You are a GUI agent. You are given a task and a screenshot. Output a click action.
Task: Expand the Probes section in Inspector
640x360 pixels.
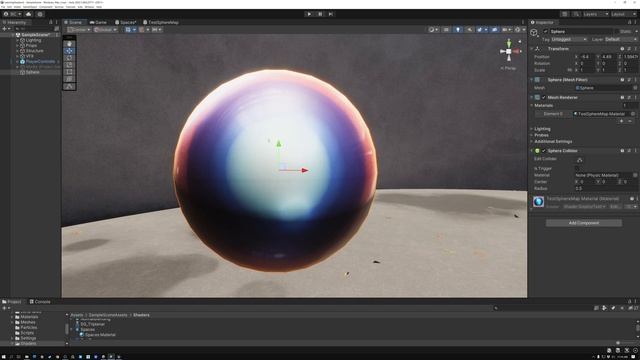(541, 135)
